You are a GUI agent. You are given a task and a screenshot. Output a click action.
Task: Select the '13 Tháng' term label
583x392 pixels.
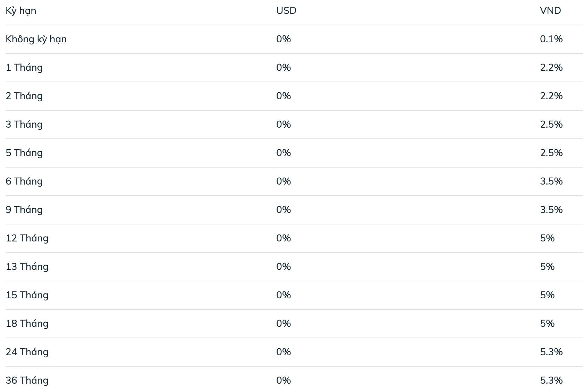27,267
